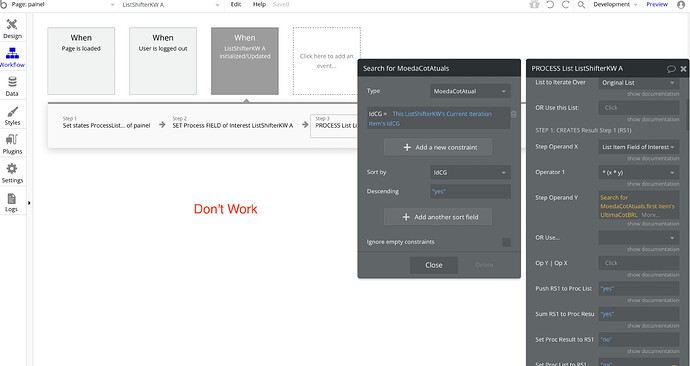Viewport: 690px width, 366px height.
Task: Click the Preview link
Action: pos(657,4)
